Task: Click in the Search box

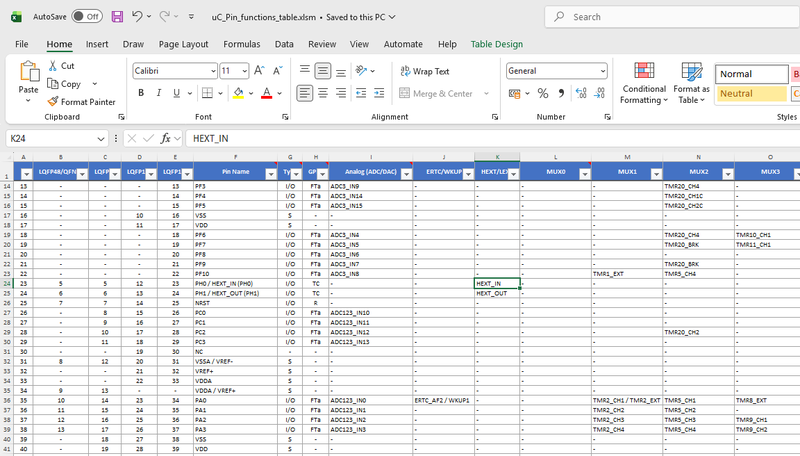Action: point(672,17)
